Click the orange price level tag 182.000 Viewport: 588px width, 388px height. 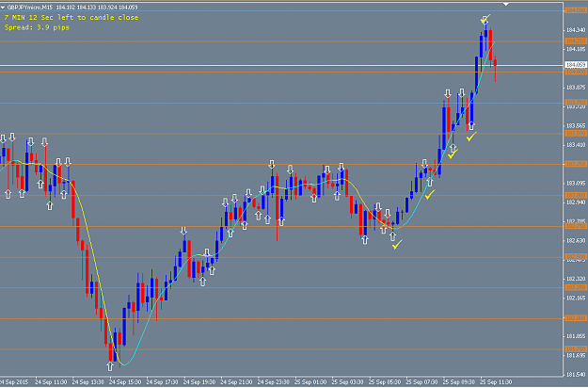coord(576,318)
